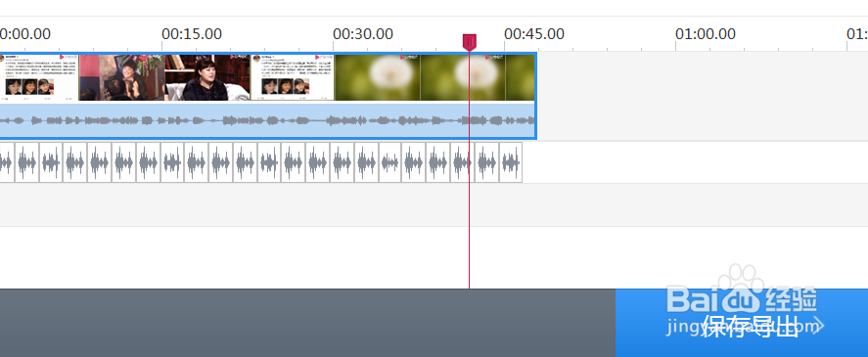Click the 00:15.00 mark on the ruler
Viewport: 868px width, 357px height.
[x=192, y=34]
